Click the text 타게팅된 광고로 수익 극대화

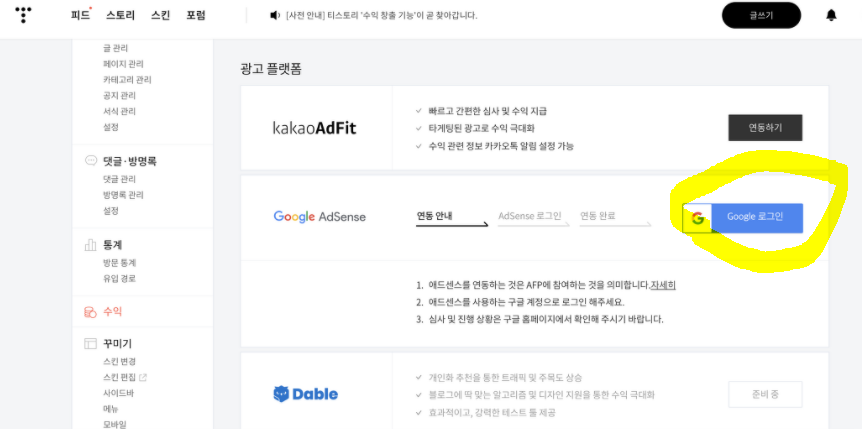pos(482,128)
